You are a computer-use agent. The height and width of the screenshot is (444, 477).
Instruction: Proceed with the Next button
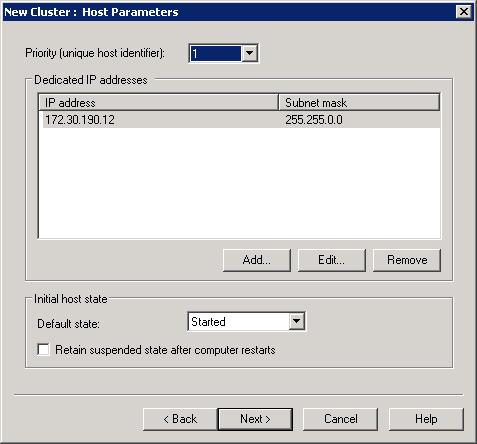[x=255, y=419]
